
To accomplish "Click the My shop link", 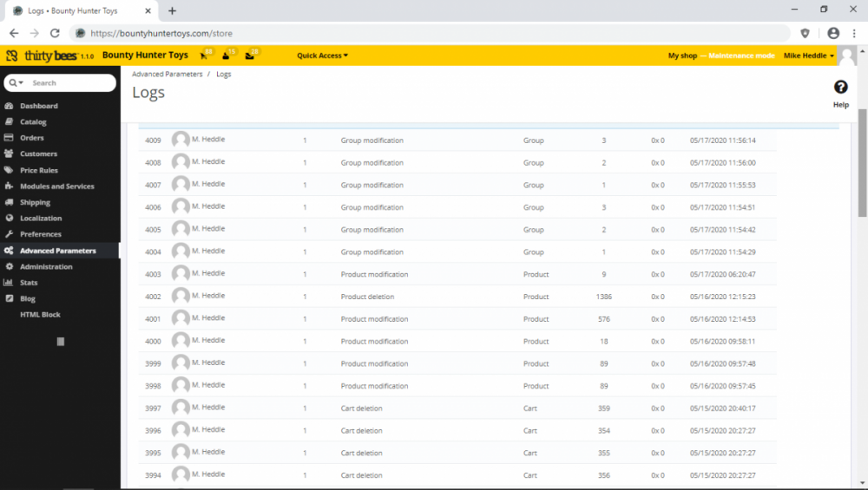I will point(682,56).
